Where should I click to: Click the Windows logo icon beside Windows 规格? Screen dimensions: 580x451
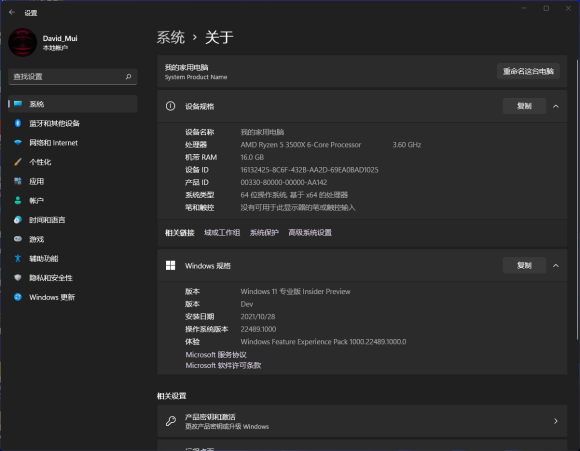pos(171,265)
